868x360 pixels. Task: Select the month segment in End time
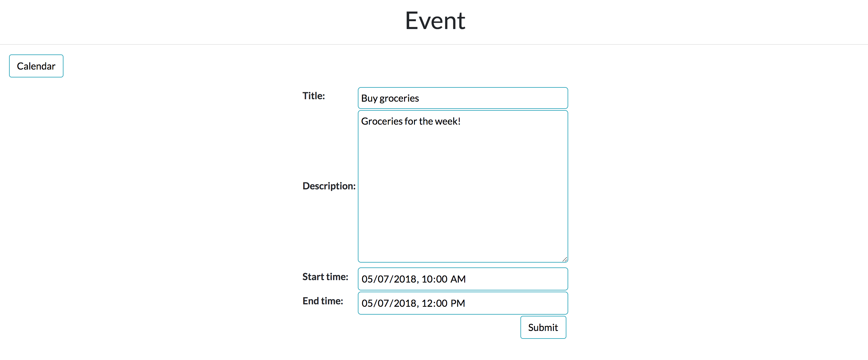click(367, 303)
